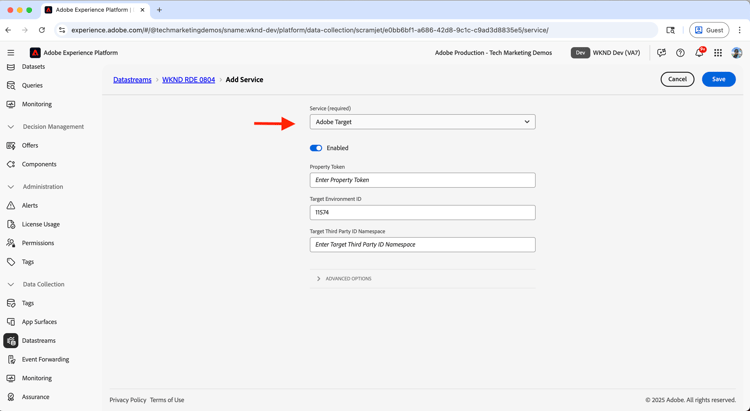Image resolution: width=750 pixels, height=411 pixels.
Task: Open the browser three-dot menu
Action: (x=739, y=30)
